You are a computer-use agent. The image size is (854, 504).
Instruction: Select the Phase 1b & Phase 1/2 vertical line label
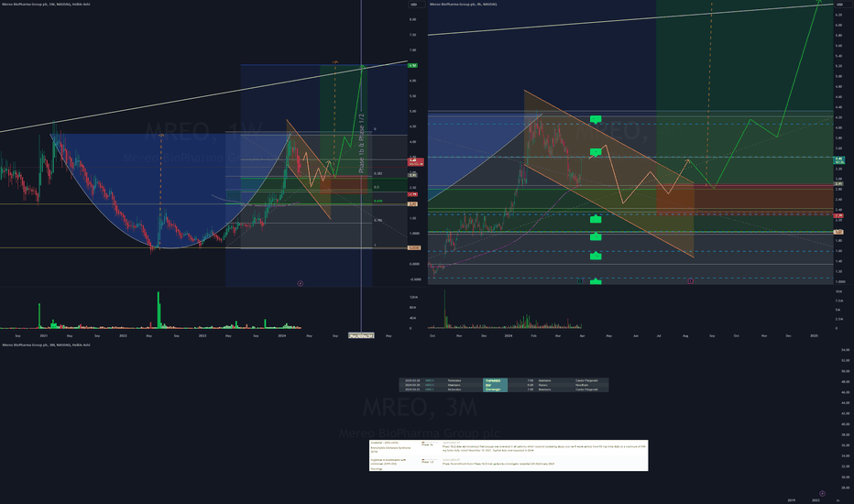point(361,143)
